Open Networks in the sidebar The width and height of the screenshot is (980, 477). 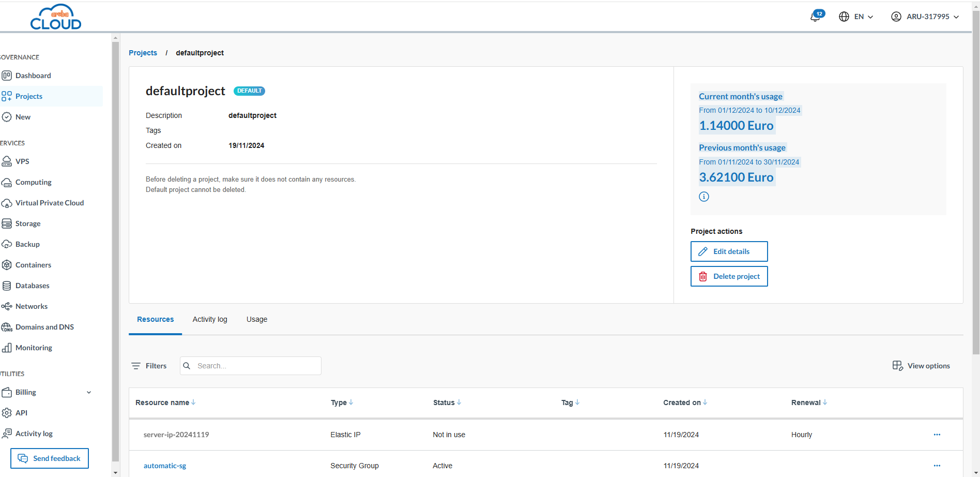32,306
